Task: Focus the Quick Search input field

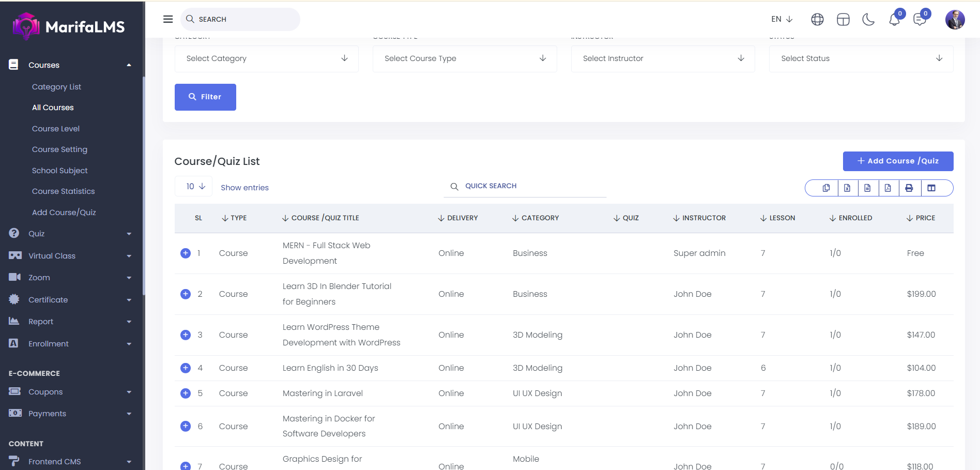Action: click(532, 186)
